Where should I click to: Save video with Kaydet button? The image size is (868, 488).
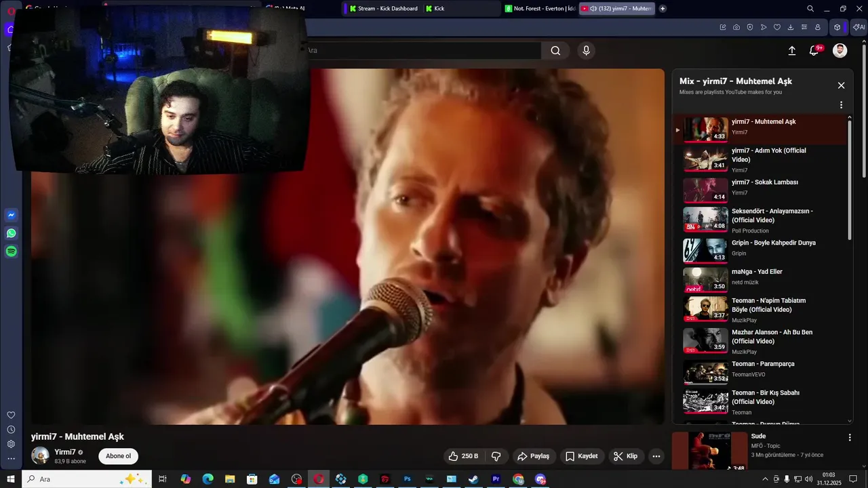click(x=582, y=456)
